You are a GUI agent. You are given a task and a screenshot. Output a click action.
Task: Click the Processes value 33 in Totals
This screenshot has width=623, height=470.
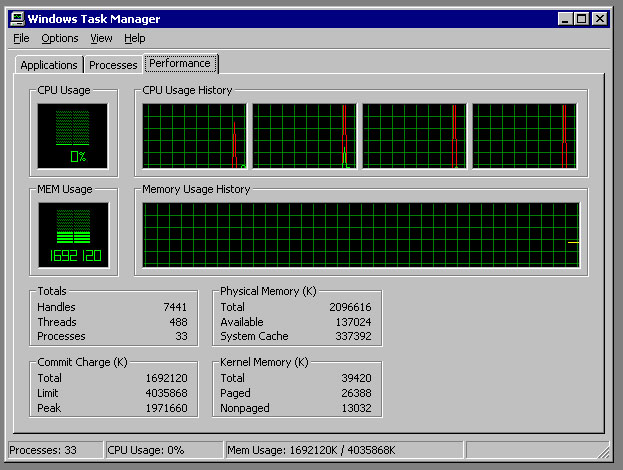181,336
